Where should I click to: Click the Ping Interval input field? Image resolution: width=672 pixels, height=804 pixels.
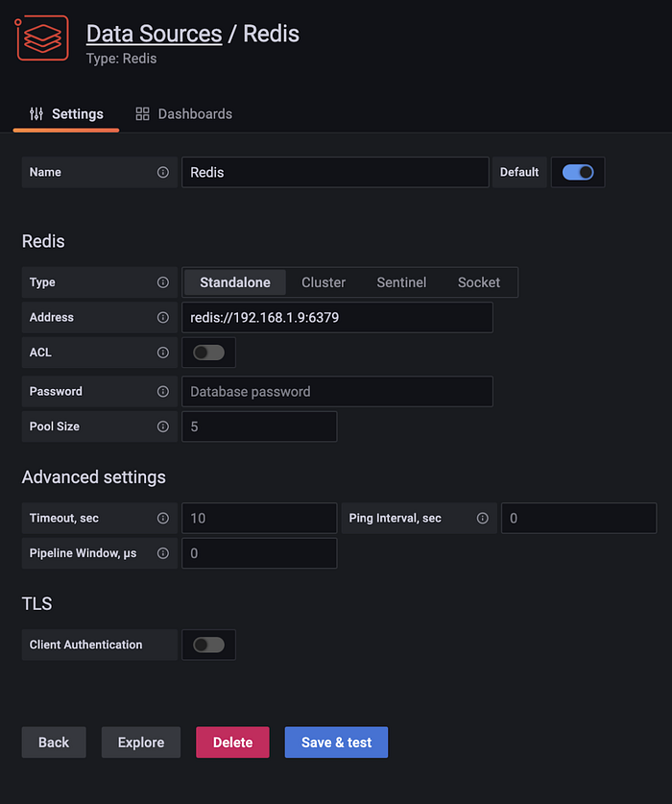(x=579, y=519)
